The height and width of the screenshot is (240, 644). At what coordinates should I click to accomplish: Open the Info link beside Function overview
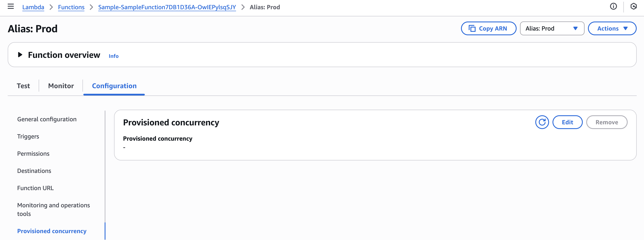113,56
